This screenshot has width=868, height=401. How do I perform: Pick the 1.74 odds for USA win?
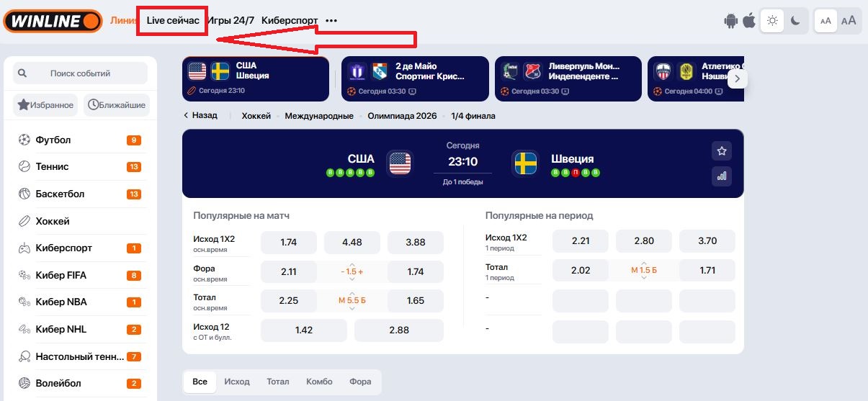[x=288, y=243]
